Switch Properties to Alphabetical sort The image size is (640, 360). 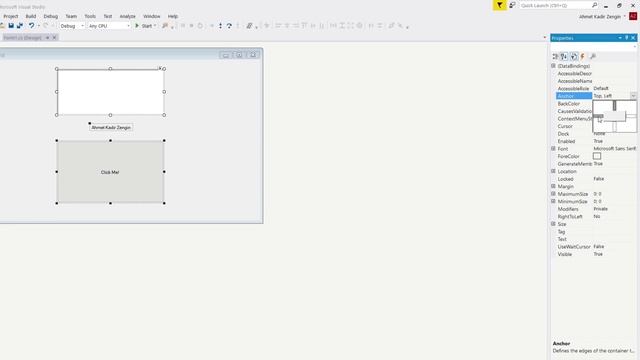pos(564,56)
